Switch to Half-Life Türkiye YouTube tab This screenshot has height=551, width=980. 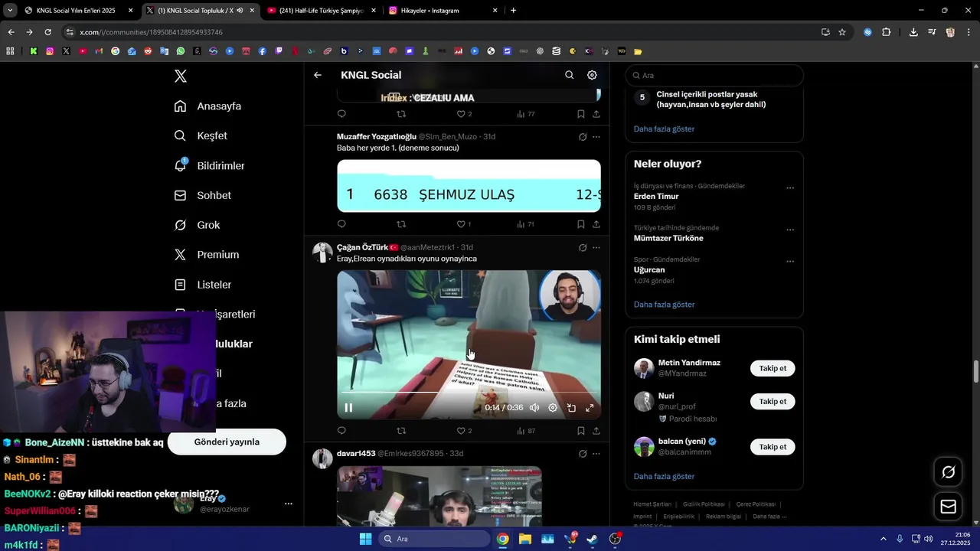[321, 11]
